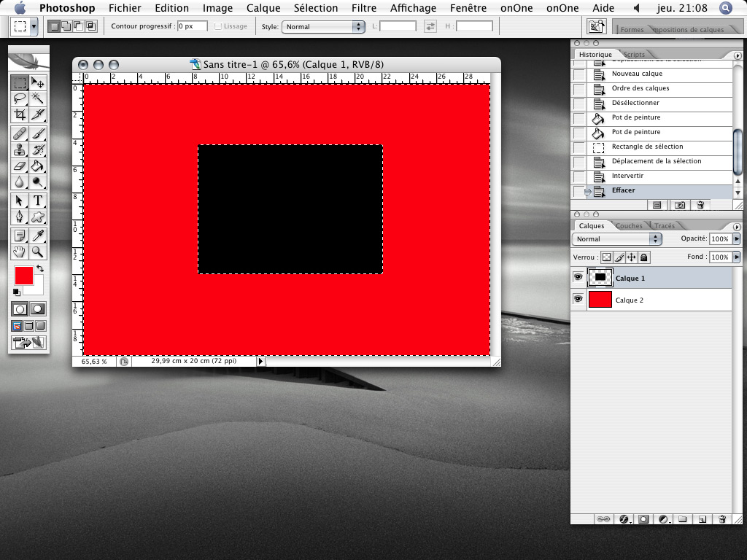Hide the Calque 1 layer eye

point(578,277)
